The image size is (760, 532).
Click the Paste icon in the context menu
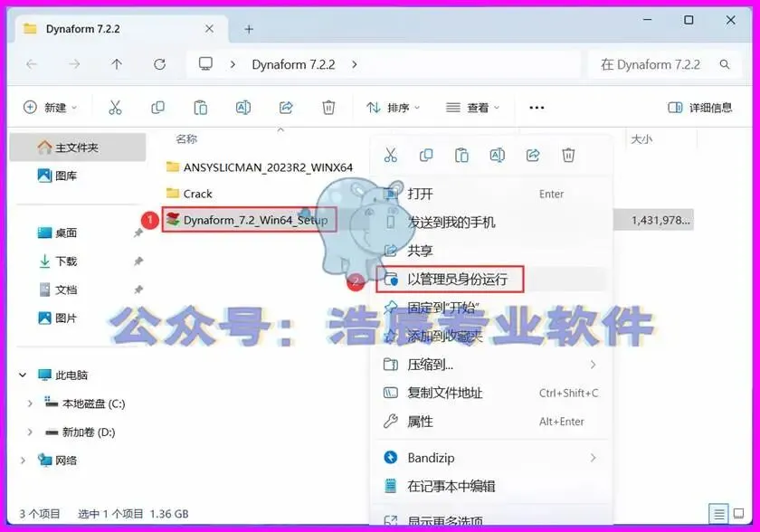click(461, 155)
